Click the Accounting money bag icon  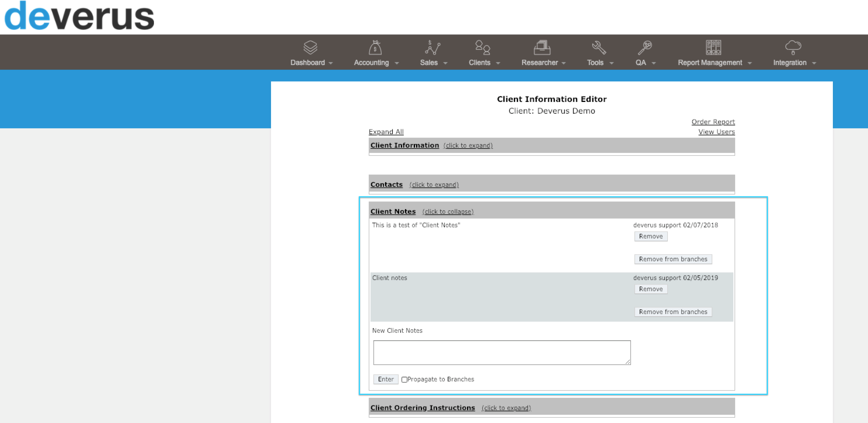[375, 47]
